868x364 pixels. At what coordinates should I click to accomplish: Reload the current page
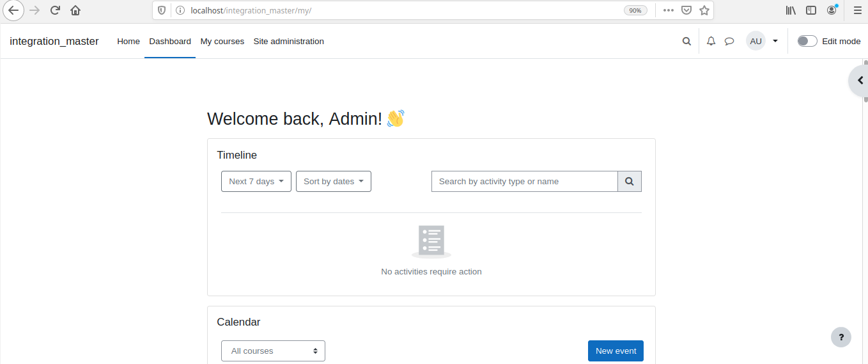pyautogui.click(x=55, y=10)
